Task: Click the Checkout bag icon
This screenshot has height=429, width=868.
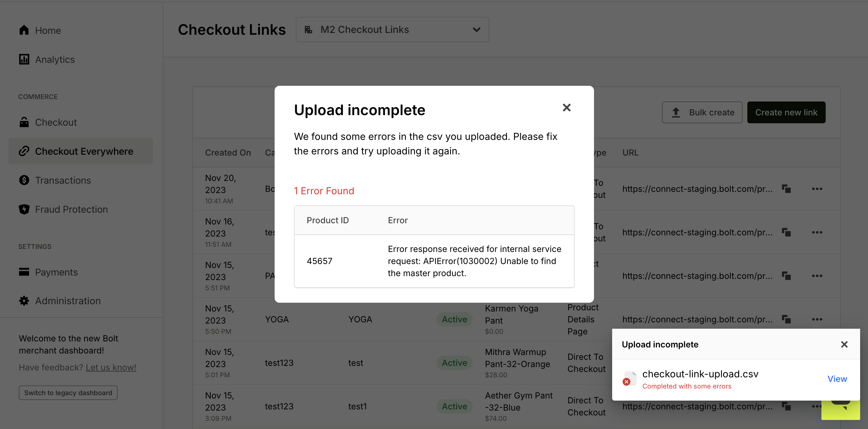Action: pos(24,122)
